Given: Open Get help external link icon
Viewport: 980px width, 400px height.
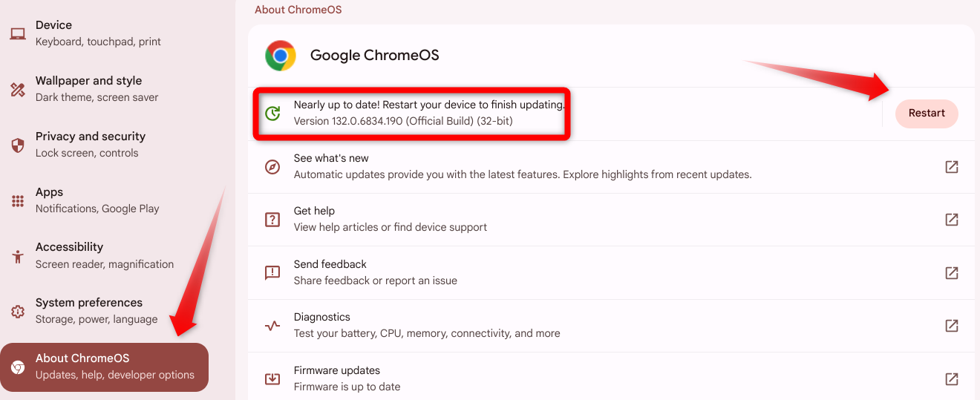Looking at the screenshot, I should pyautogui.click(x=951, y=220).
